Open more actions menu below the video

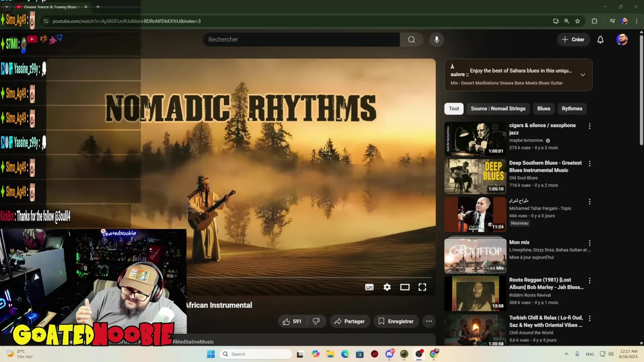point(429,321)
